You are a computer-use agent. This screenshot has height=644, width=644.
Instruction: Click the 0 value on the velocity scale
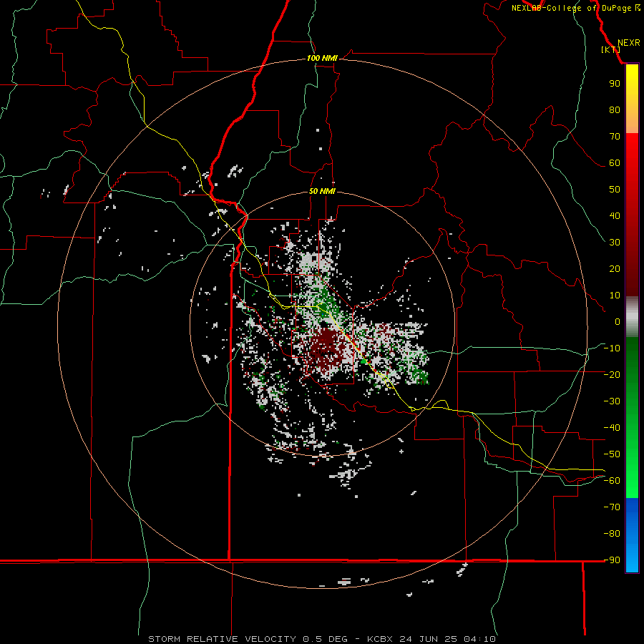click(618, 321)
